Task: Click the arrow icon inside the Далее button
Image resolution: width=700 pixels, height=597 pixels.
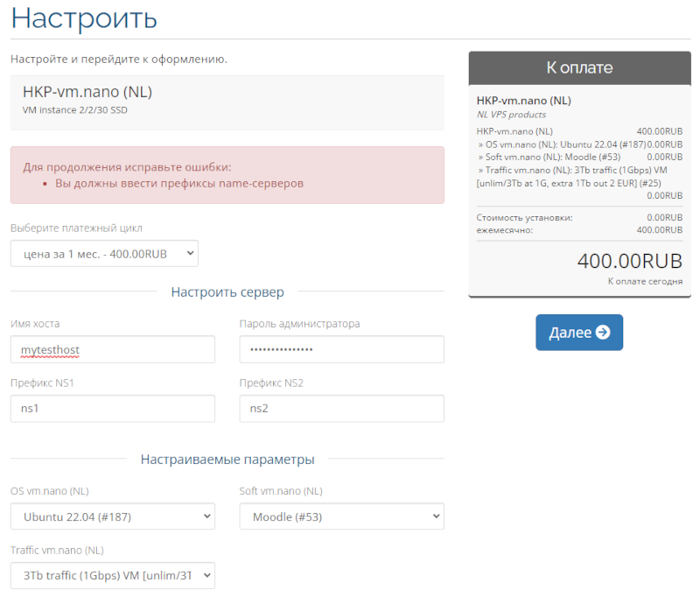Action: [602, 333]
